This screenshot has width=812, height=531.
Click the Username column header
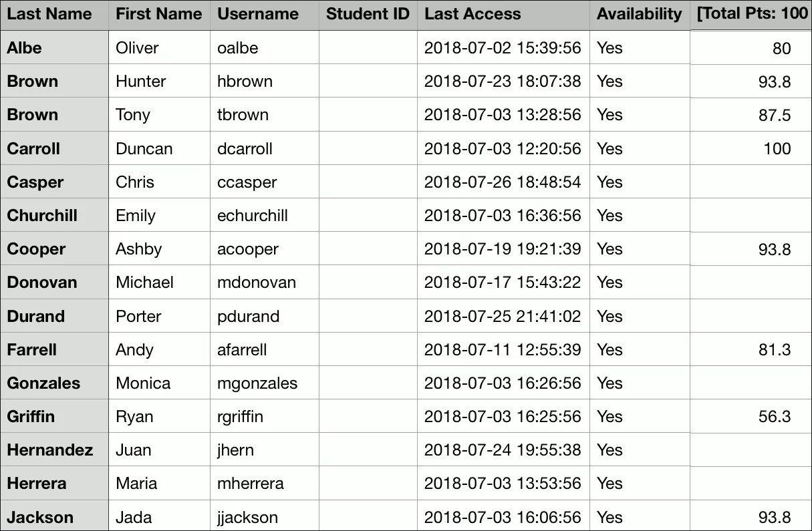[x=258, y=14]
